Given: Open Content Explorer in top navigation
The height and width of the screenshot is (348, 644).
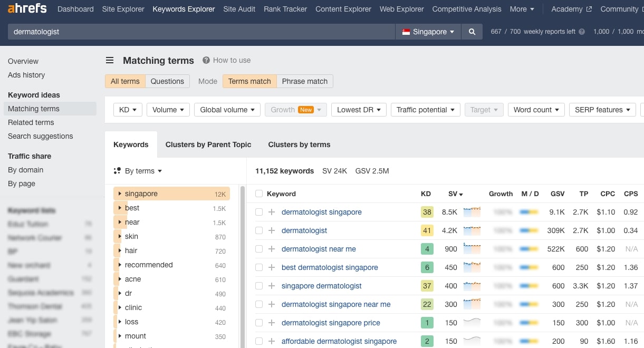Looking at the screenshot, I should point(343,9).
